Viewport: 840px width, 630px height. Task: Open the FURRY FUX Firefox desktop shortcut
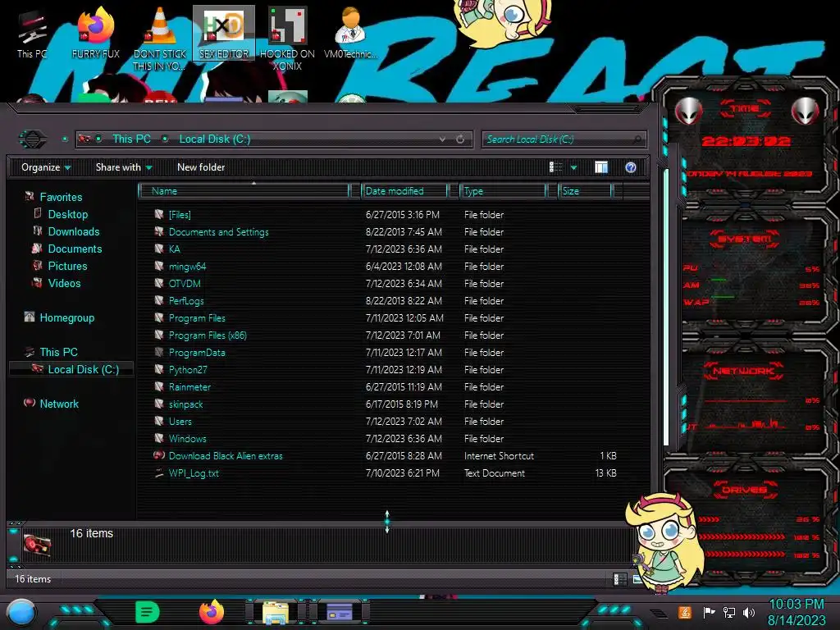tap(95, 34)
